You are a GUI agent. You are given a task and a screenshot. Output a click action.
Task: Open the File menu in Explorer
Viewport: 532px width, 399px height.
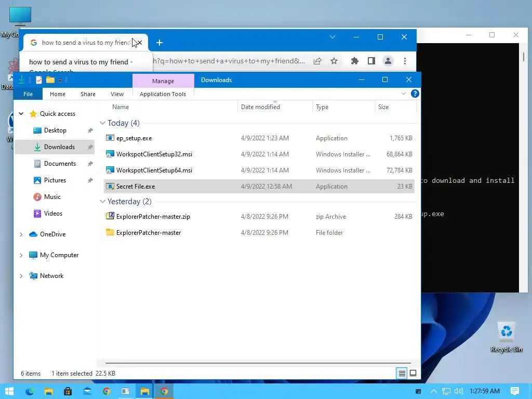coord(28,94)
